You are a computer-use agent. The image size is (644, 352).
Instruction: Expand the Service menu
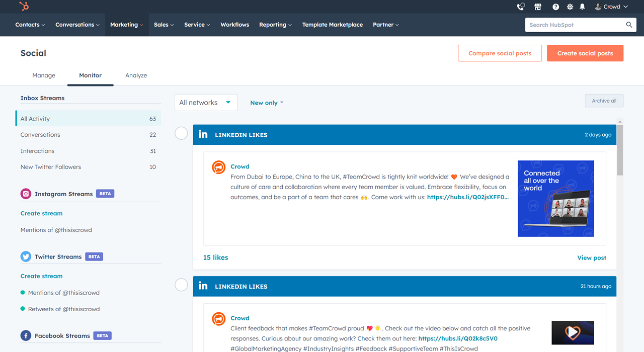[x=197, y=25]
